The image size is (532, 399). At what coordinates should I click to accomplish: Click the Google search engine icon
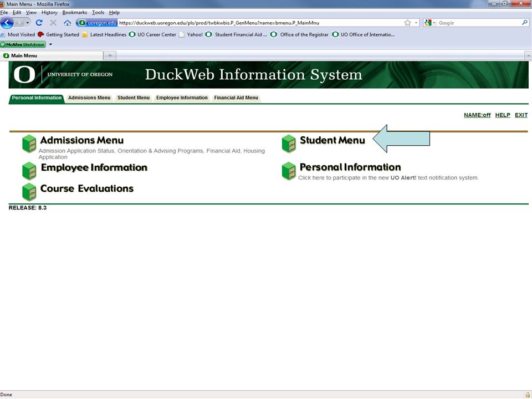pos(428,23)
